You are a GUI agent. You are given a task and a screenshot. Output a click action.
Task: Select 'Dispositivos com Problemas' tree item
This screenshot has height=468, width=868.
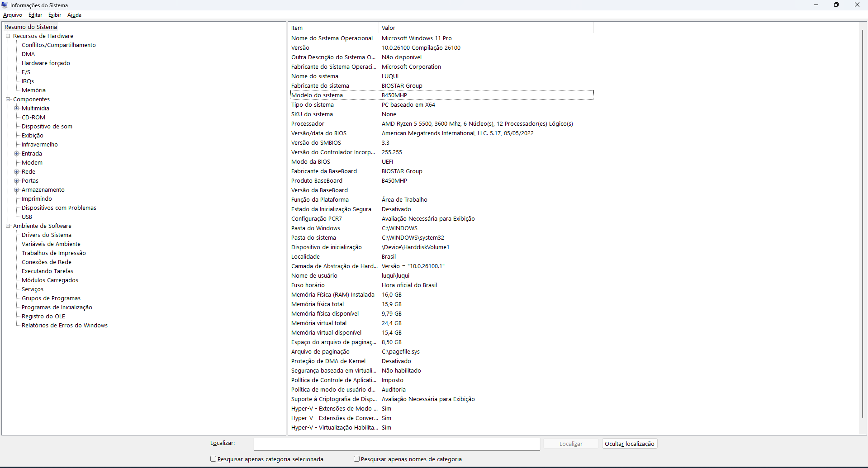59,208
